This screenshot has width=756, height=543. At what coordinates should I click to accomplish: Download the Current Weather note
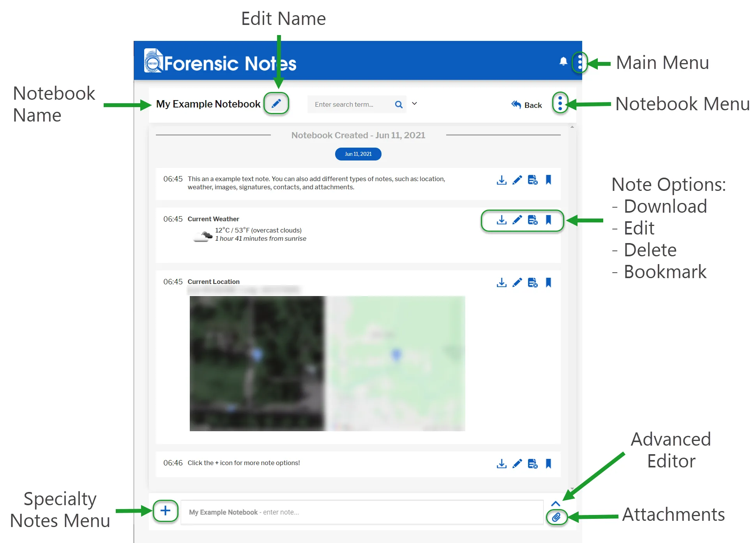(x=502, y=220)
